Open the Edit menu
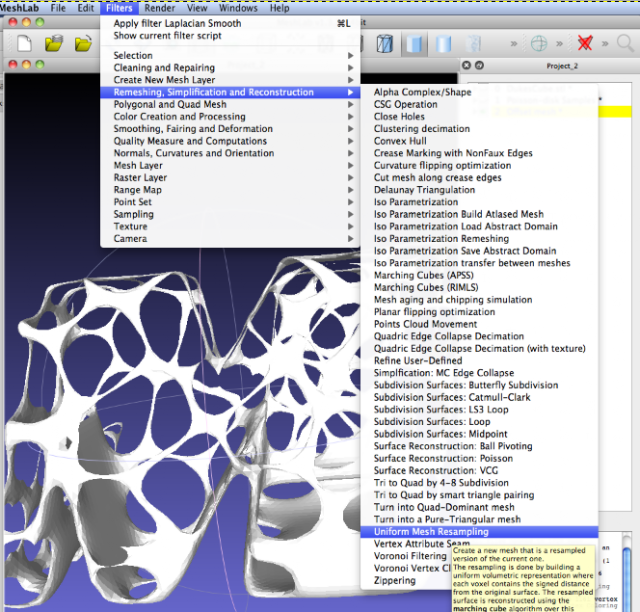The width and height of the screenshot is (640, 612). point(86,8)
